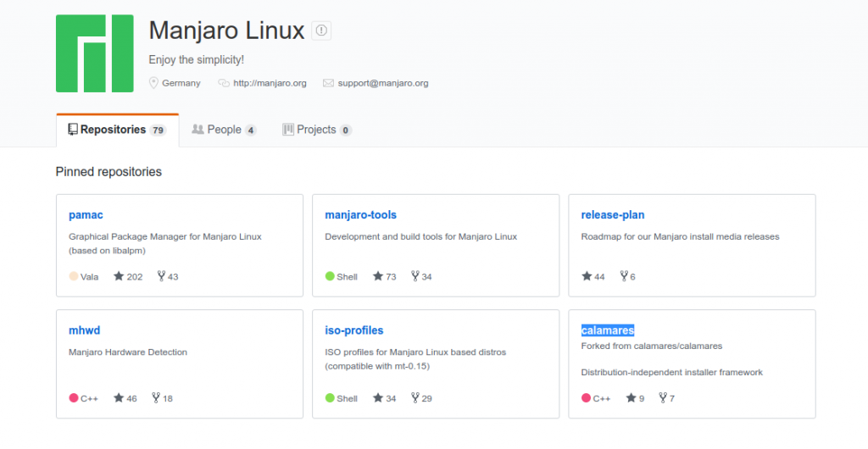The image size is (868, 449).
Task: Click the envelope icon beside support email
Action: coord(328,83)
